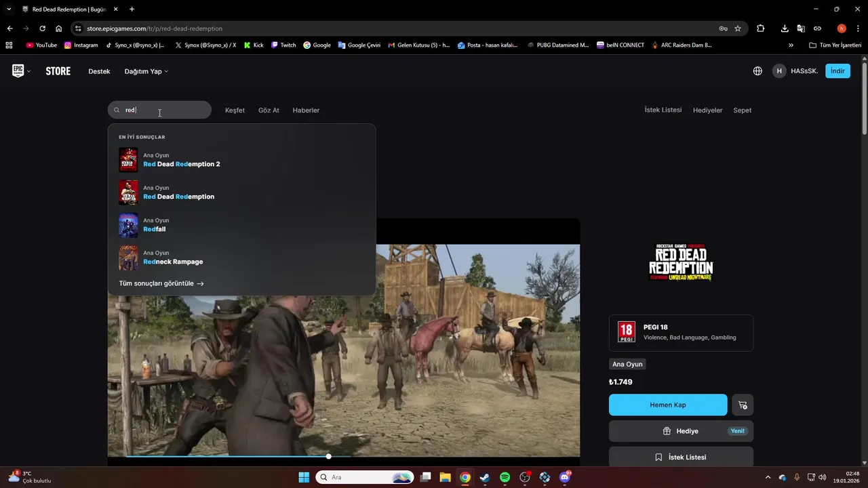The image size is (868, 488).
Task: Go to the Haberler tab
Action: point(306,110)
